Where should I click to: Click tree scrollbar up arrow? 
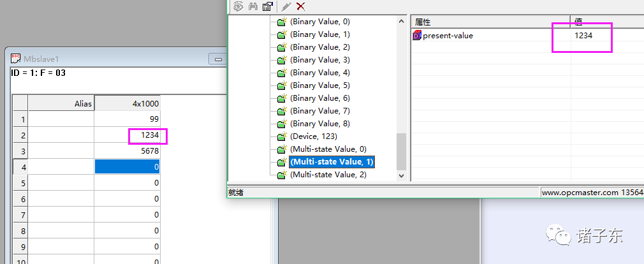(x=401, y=20)
